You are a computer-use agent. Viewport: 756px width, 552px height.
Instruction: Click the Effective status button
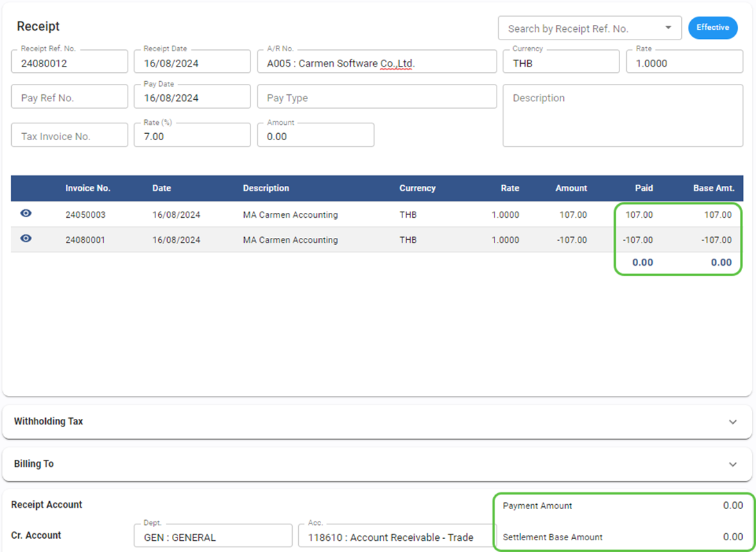click(712, 28)
